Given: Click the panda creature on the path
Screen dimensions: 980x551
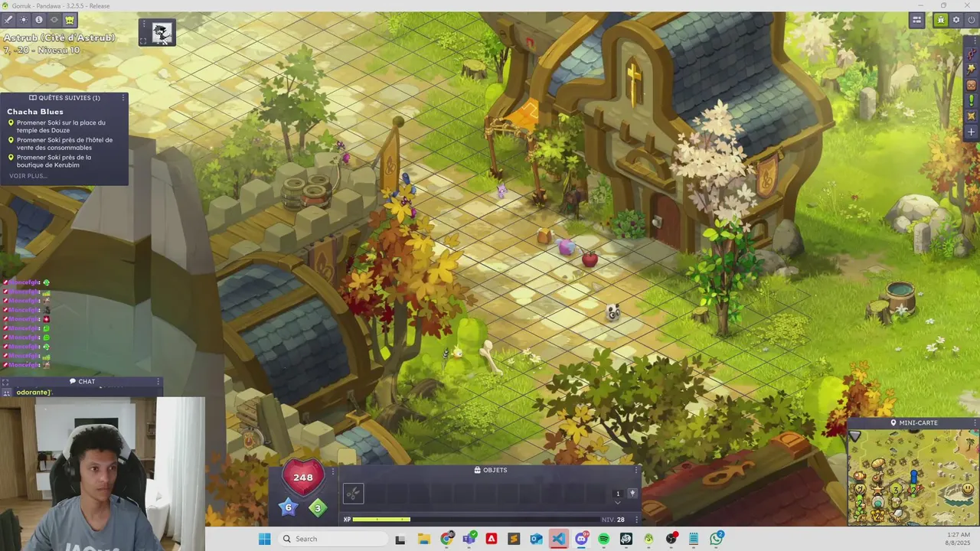Looking at the screenshot, I should (x=612, y=311).
